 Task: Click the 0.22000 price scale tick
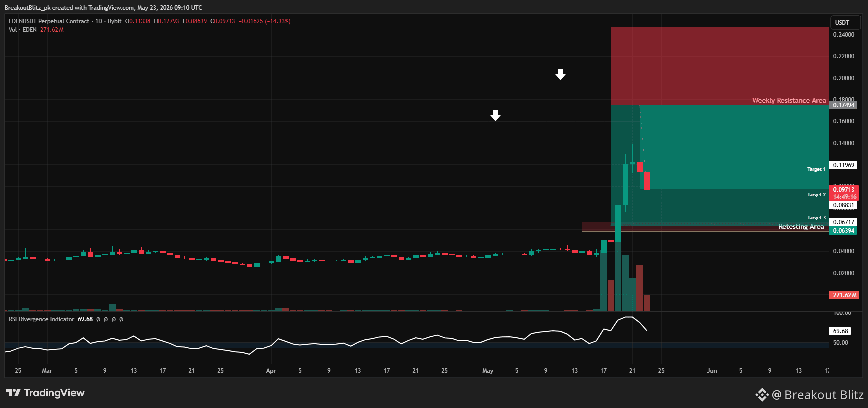pyautogui.click(x=844, y=56)
